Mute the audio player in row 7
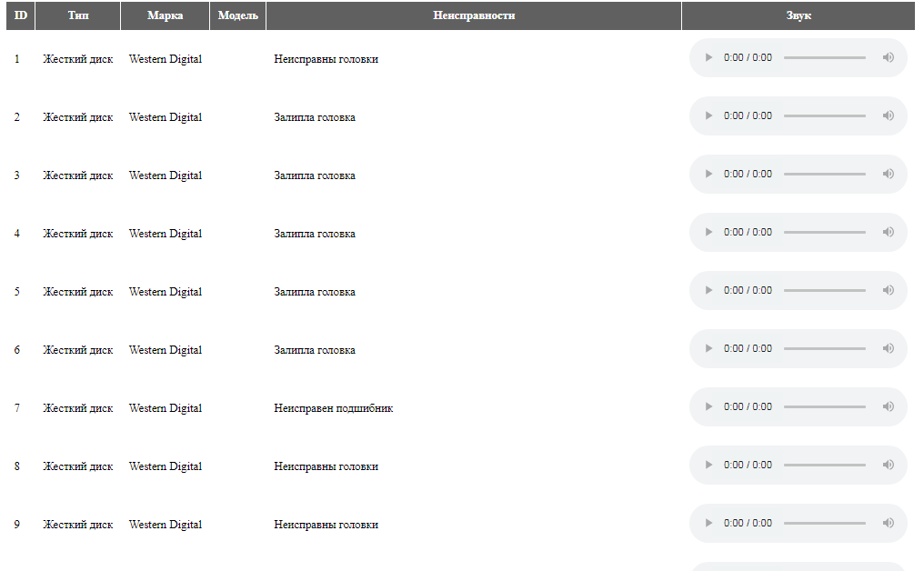 tap(888, 406)
